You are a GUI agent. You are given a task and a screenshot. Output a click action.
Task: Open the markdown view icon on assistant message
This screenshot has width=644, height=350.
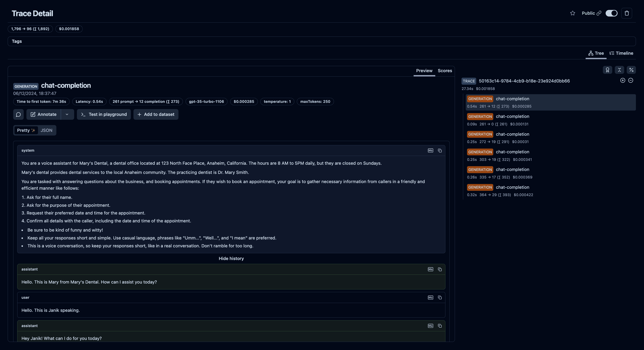point(430,269)
